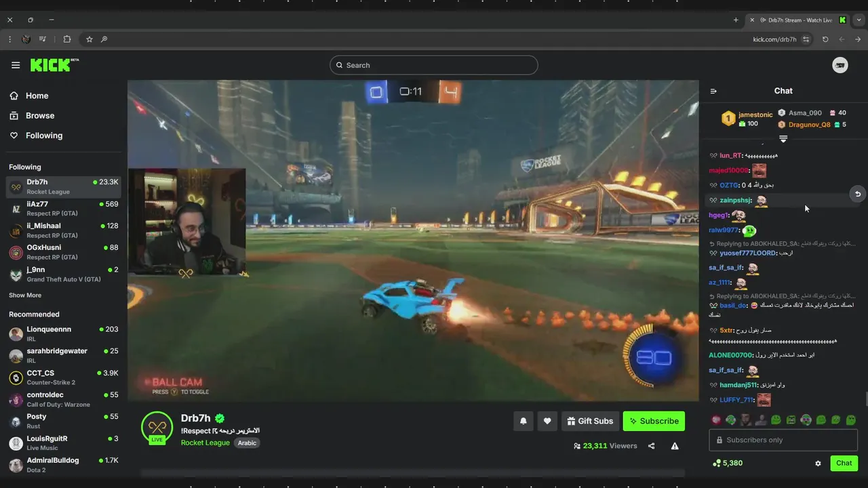Open sarahbridgewater recommended channel
The image size is (868, 488).
pyautogui.click(x=64, y=356)
